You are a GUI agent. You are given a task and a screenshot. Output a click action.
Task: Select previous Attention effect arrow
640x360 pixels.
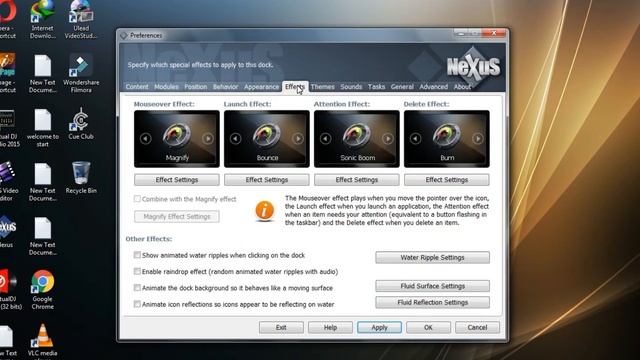point(326,139)
